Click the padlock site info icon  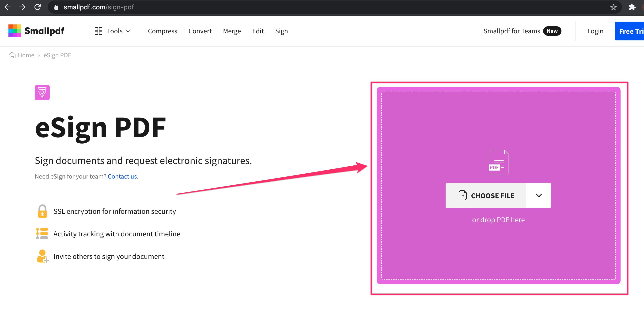56,7
